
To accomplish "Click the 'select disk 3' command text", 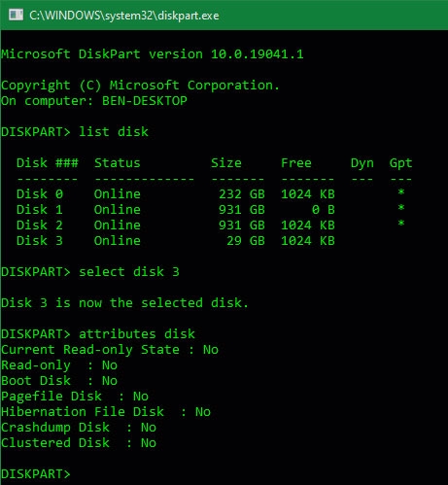I will (x=129, y=272).
